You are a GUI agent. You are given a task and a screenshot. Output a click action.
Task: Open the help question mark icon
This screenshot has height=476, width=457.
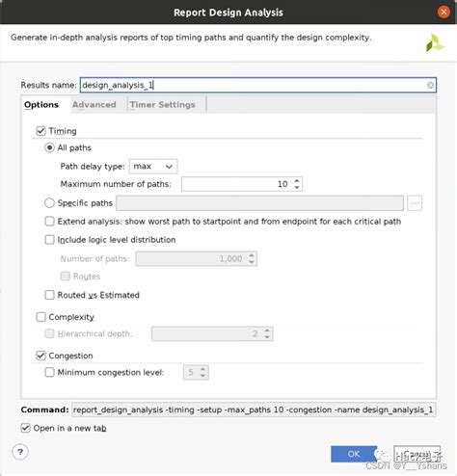click(20, 452)
